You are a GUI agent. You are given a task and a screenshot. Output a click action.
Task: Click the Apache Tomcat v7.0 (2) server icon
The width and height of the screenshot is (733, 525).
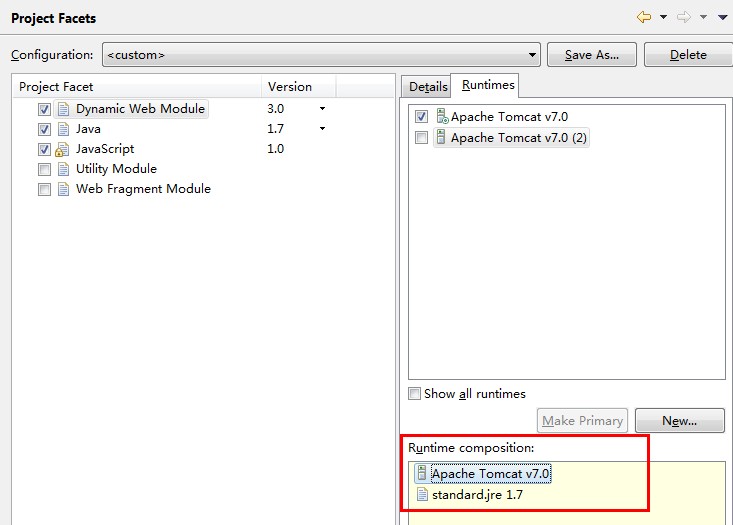click(x=440, y=137)
